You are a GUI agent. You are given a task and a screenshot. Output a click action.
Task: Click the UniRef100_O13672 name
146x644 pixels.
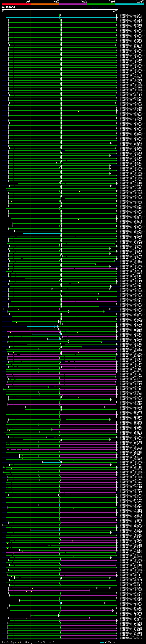tap(131, 555)
